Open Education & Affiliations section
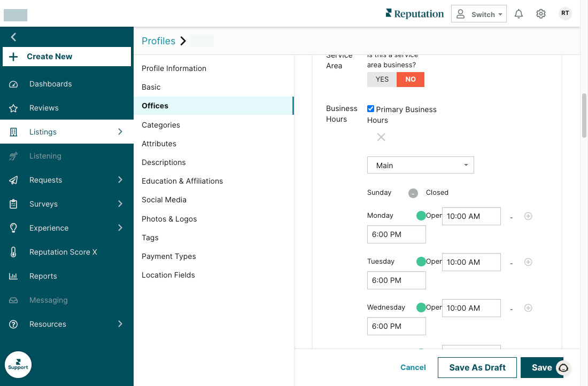This screenshot has width=588, height=386. click(x=182, y=181)
